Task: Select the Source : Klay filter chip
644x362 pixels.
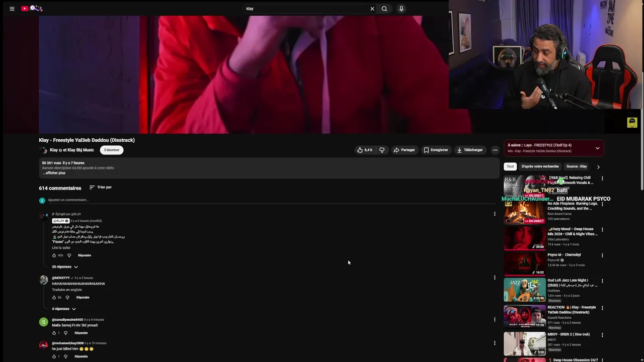Action: (x=577, y=166)
